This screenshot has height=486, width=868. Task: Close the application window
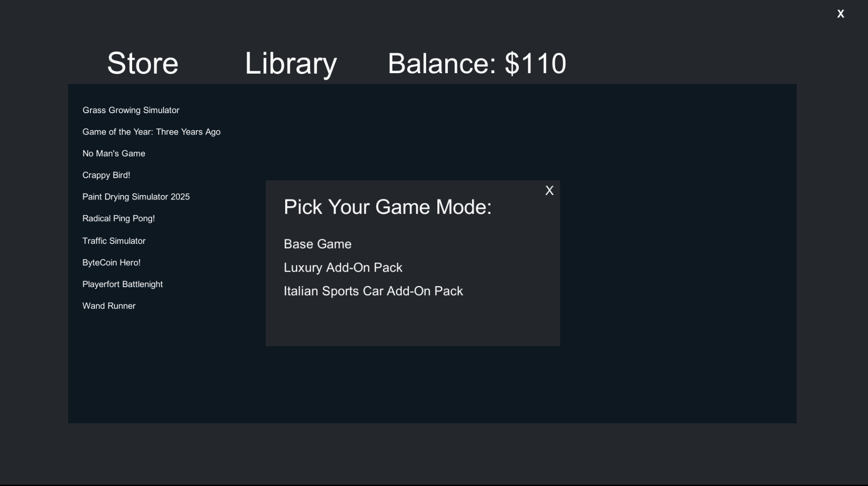pyautogui.click(x=840, y=14)
